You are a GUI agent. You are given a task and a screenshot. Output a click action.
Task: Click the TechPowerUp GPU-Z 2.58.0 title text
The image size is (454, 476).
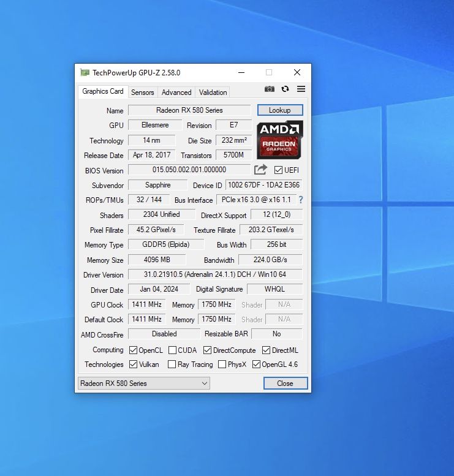pos(137,73)
